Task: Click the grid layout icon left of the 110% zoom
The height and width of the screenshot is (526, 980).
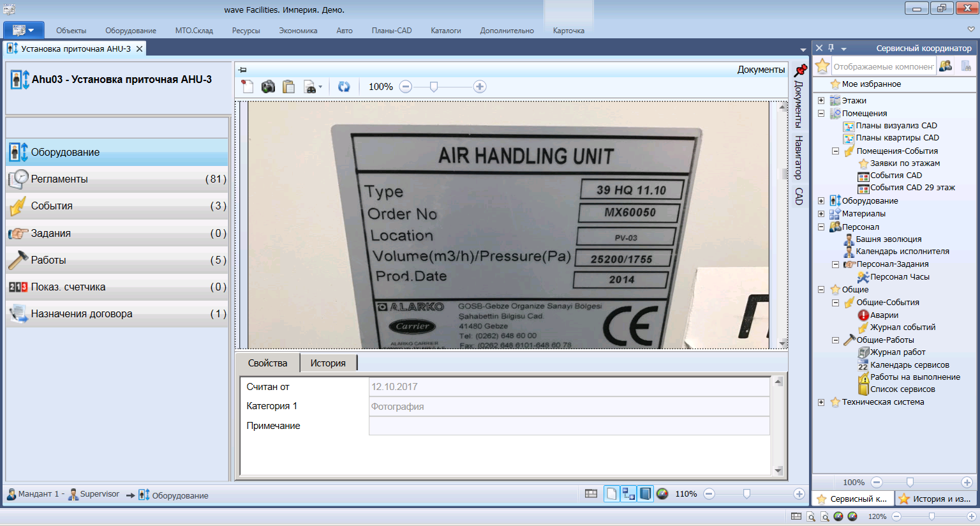Action: tap(591, 493)
